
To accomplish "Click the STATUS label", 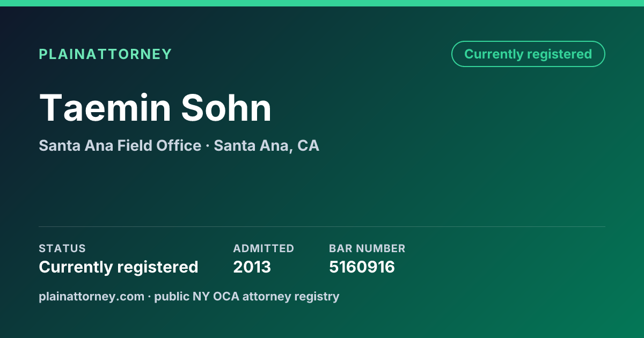I will pos(62,248).
